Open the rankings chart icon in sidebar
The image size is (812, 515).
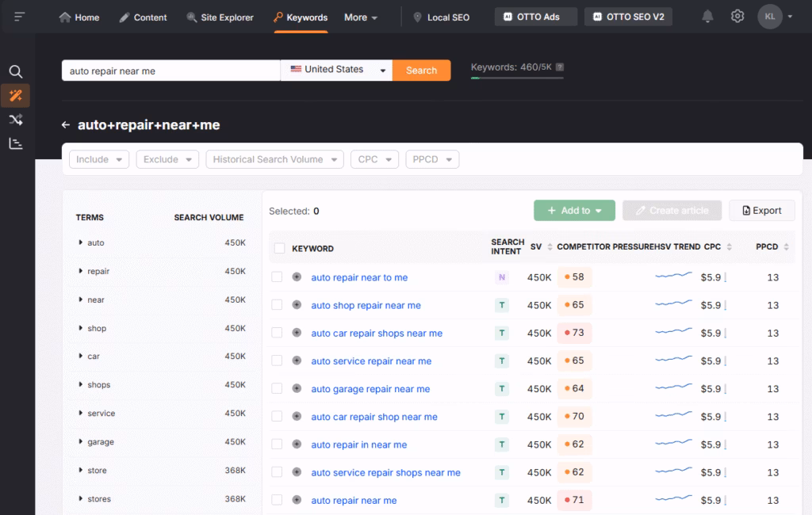(x=16, y=143)
